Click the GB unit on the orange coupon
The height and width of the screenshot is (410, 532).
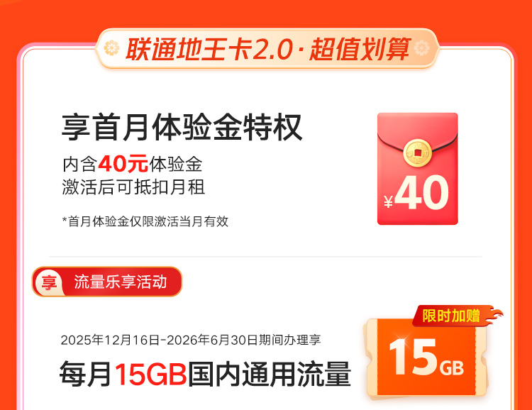coord(452,368)
